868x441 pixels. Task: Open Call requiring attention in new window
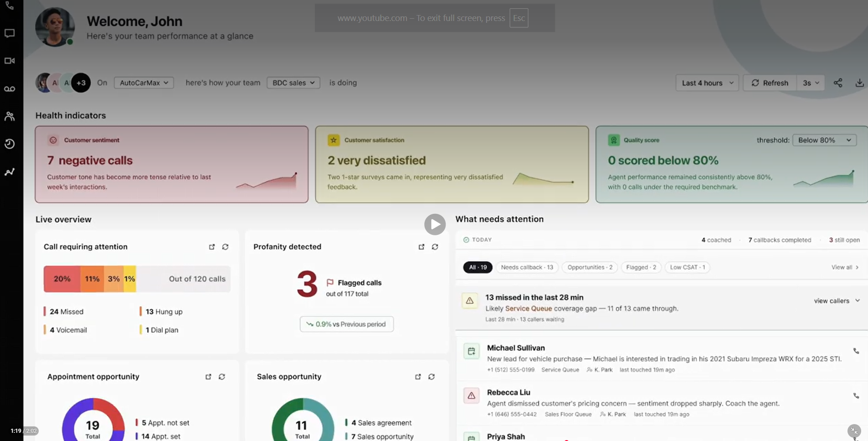[x=212, y=247]
